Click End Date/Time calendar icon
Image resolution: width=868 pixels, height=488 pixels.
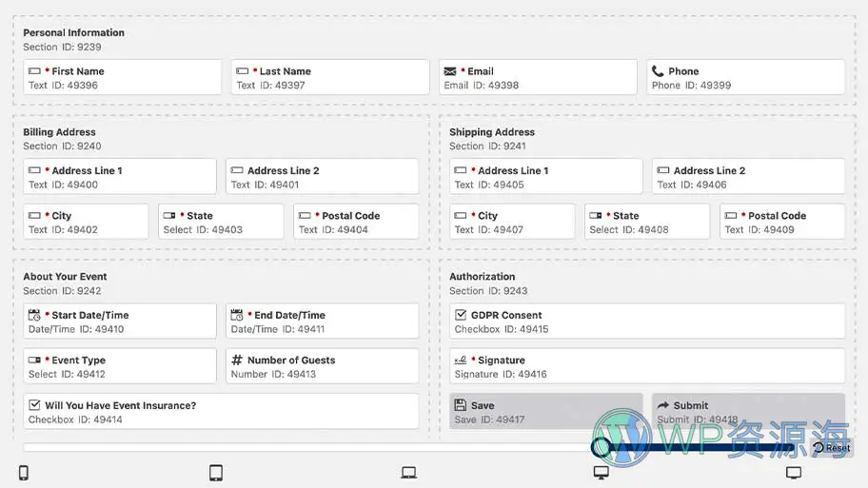tap(237, 315)
